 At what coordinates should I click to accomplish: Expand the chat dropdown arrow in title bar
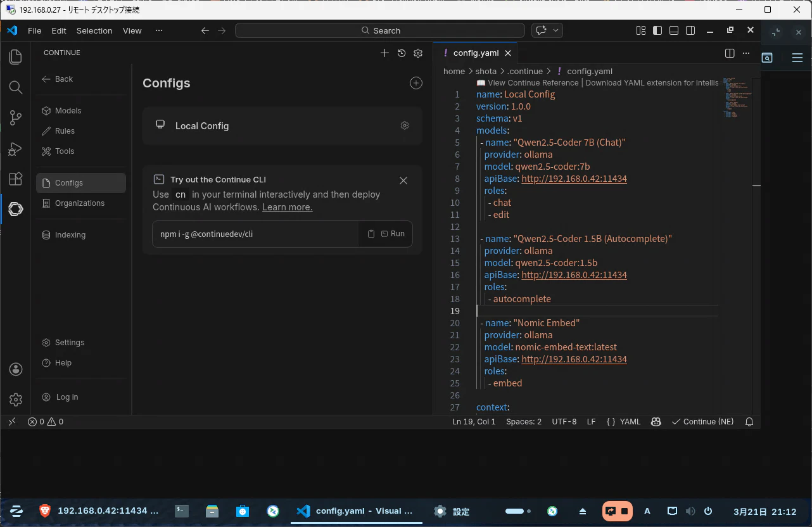click(556, 30)
